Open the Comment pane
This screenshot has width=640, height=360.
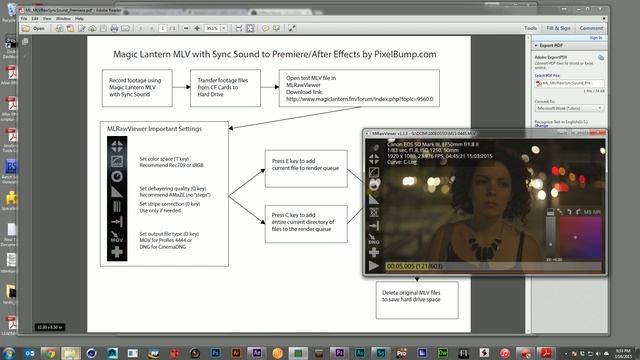591,28
